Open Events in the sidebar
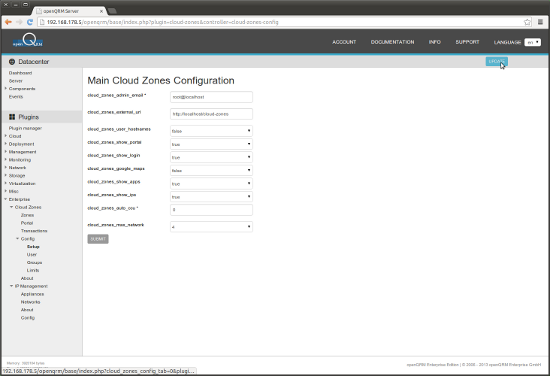Viewport: 550px width, 376px height. click(x=16, y=97)
